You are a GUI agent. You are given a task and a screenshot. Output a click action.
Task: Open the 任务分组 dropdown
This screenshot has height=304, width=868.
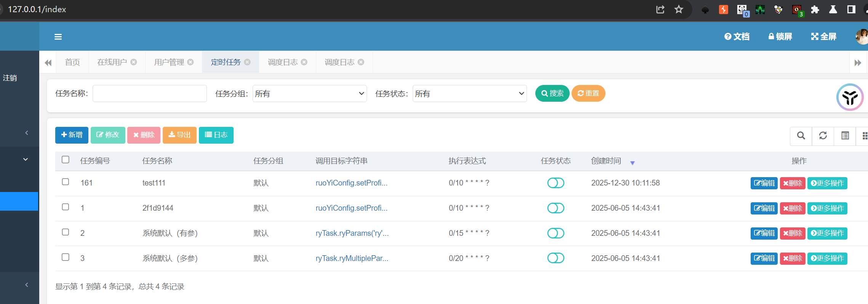click(x=309, y=94)
